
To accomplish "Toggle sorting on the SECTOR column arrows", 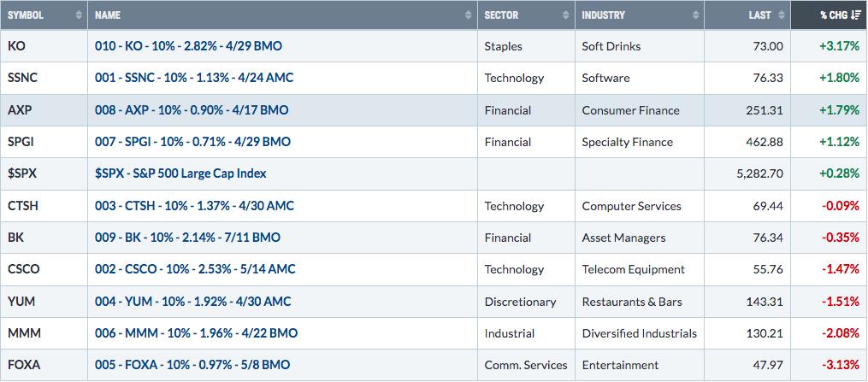I will click(566, 15).
